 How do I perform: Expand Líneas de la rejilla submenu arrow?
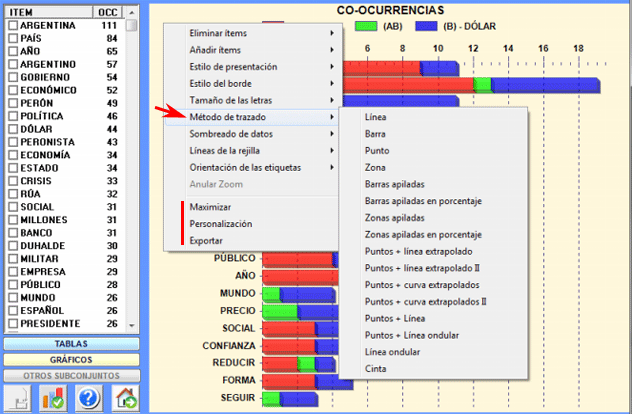[332, 150]
